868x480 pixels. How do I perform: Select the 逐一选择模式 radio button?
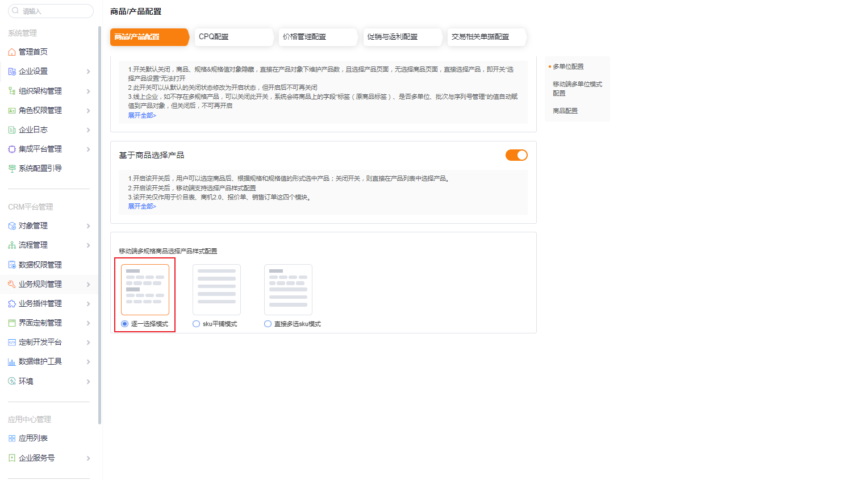click(x=124, y=324)
